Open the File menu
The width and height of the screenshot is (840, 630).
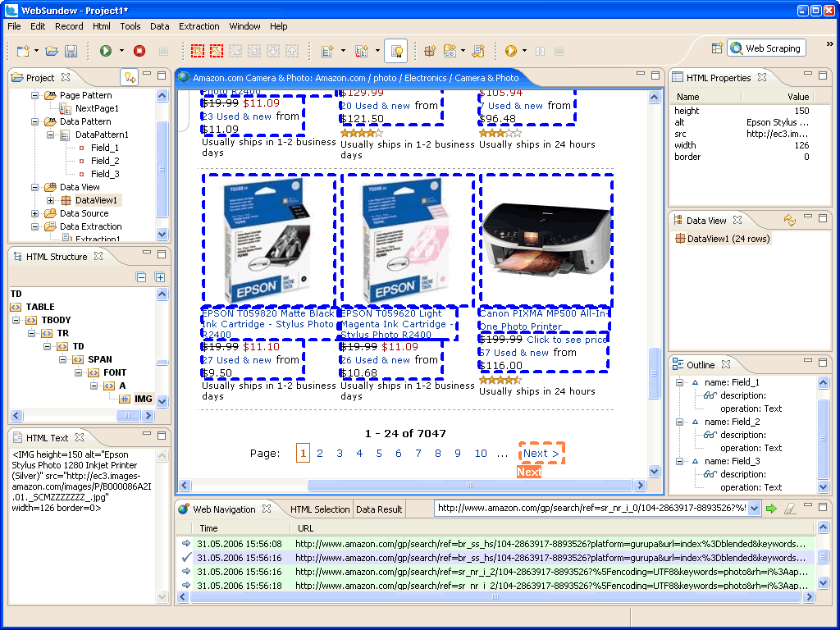click(x=14, y=26)
